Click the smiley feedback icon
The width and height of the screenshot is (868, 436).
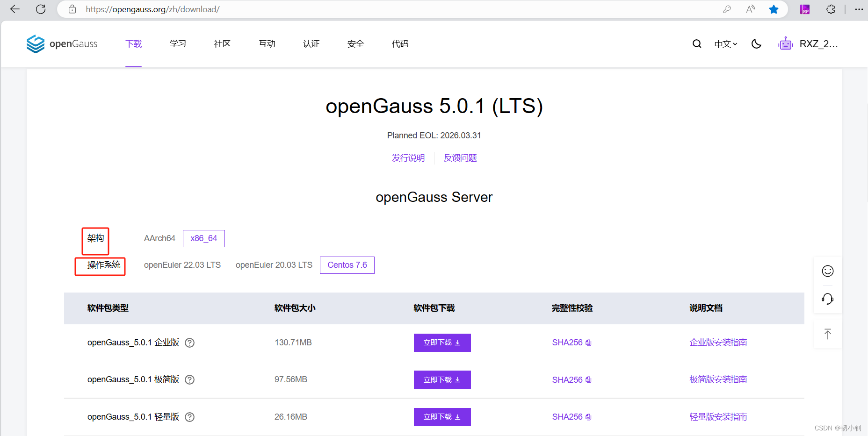827,271
